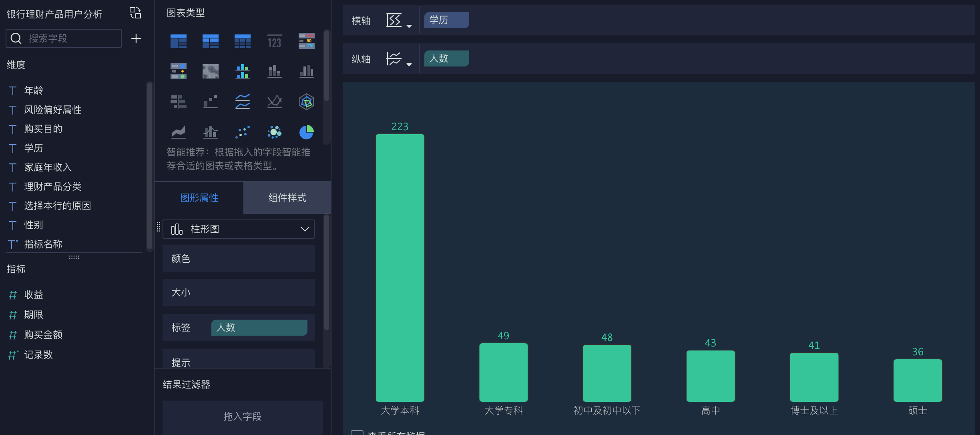
Task: Select the plain bar chart type
Action: pos(307,71)
